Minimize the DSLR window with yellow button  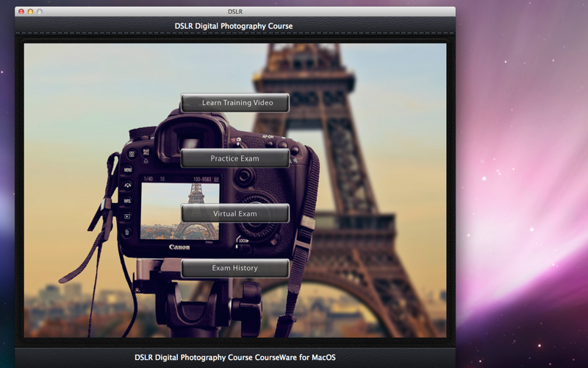pos(30,12)
